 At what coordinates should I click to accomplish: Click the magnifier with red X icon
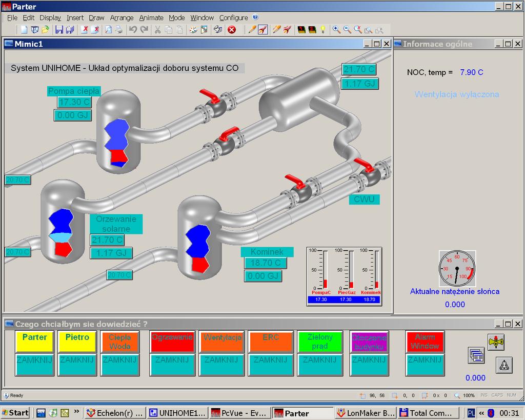(x=358, y=30)
